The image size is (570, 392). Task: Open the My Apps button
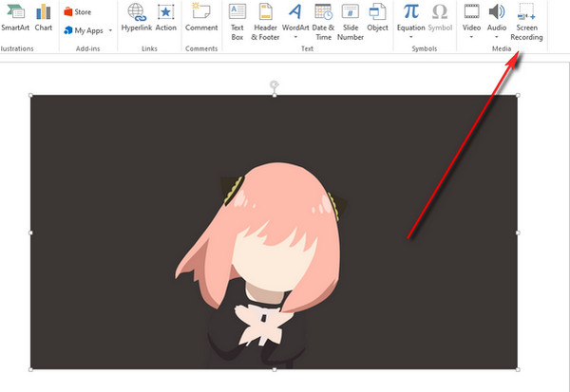click(85, 30)
